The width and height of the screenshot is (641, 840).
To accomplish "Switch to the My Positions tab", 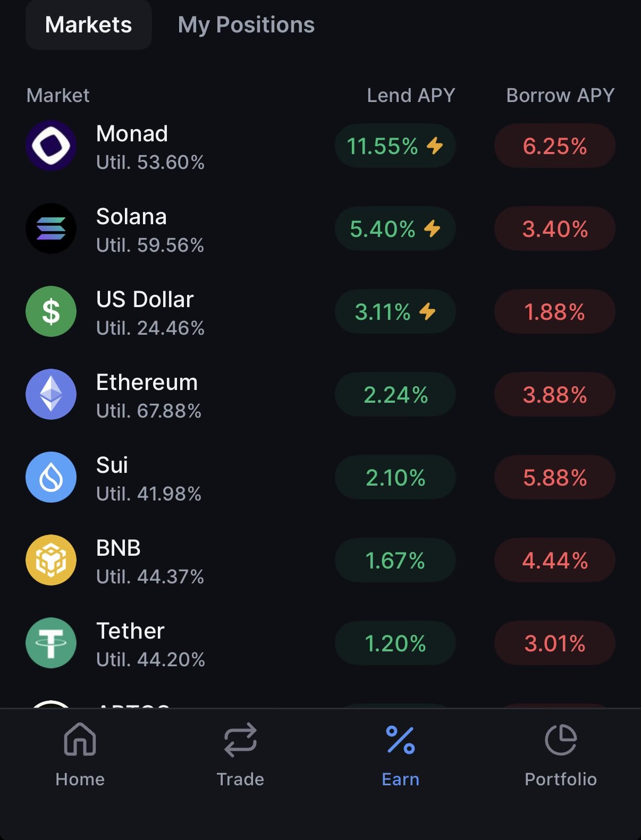I will coord(246,25).
